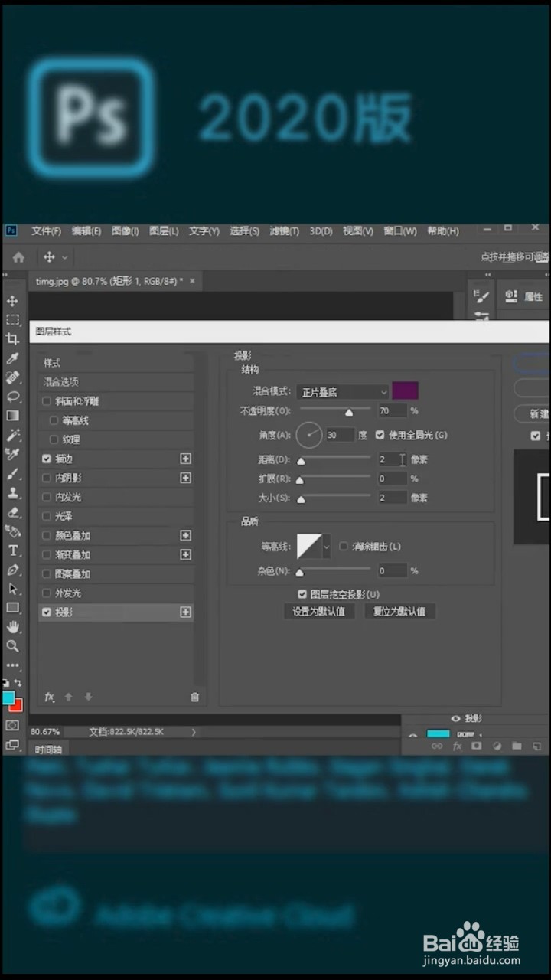This screenshot has height=980, width=551.
Task: Select the Path Selection arrow tool
Action: [12, 589]
